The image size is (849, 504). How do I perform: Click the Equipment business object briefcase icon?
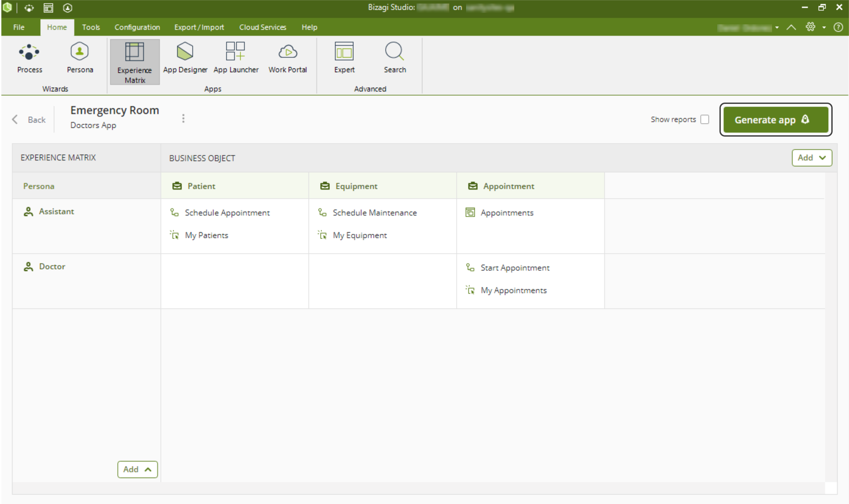325,186
